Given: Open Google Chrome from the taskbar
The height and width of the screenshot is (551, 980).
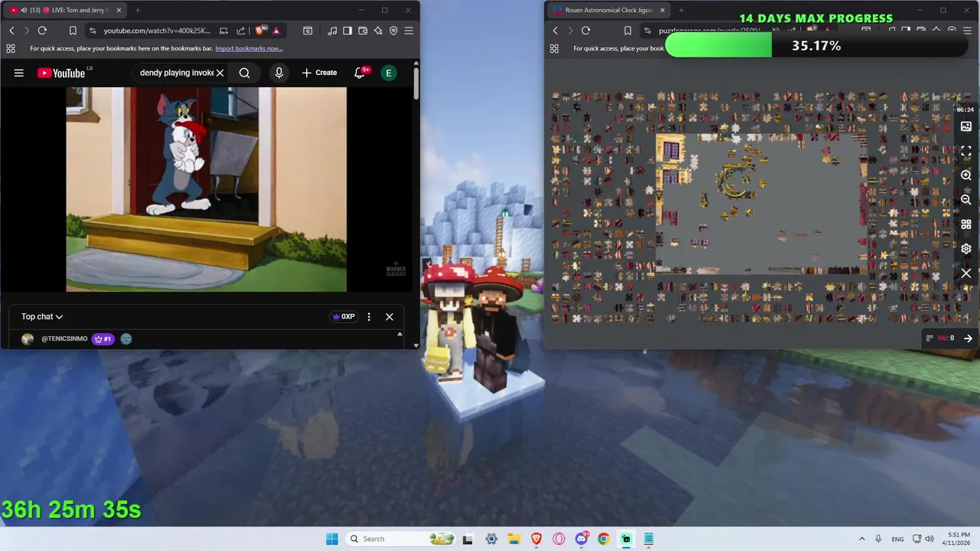Looking at the screenshot, I should 603,539.
